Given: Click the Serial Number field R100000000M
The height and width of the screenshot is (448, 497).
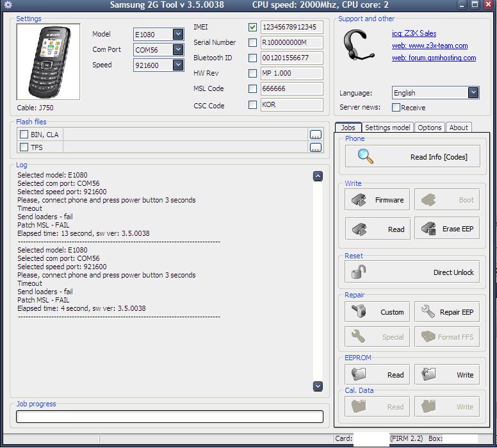Looking at the screenshot, I should click(291, 42).
